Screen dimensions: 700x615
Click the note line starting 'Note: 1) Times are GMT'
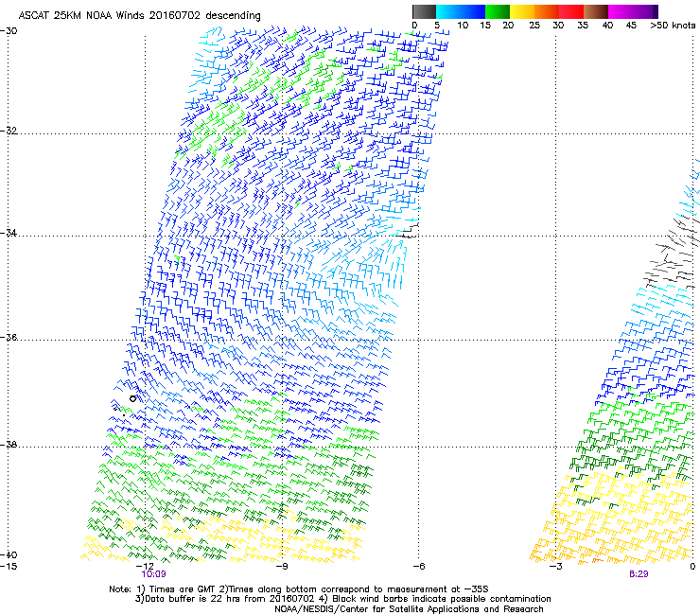[299, 589]
